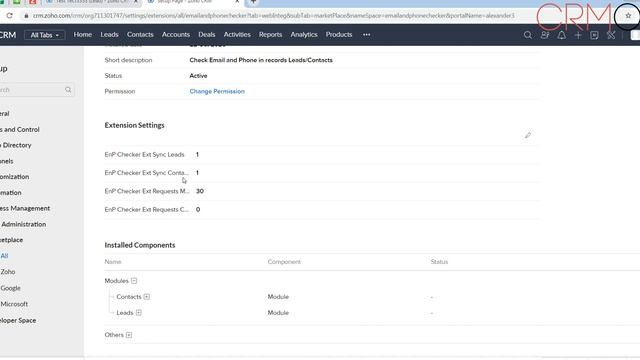Open the CRM search icon
This screenshot has height=360, width=640.
click(528, 35)
